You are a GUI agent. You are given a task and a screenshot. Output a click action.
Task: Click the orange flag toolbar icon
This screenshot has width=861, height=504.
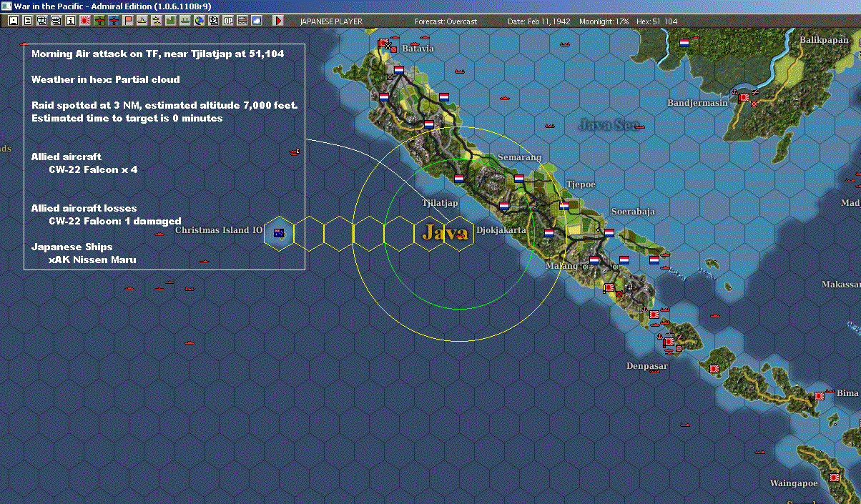[128, 21]
